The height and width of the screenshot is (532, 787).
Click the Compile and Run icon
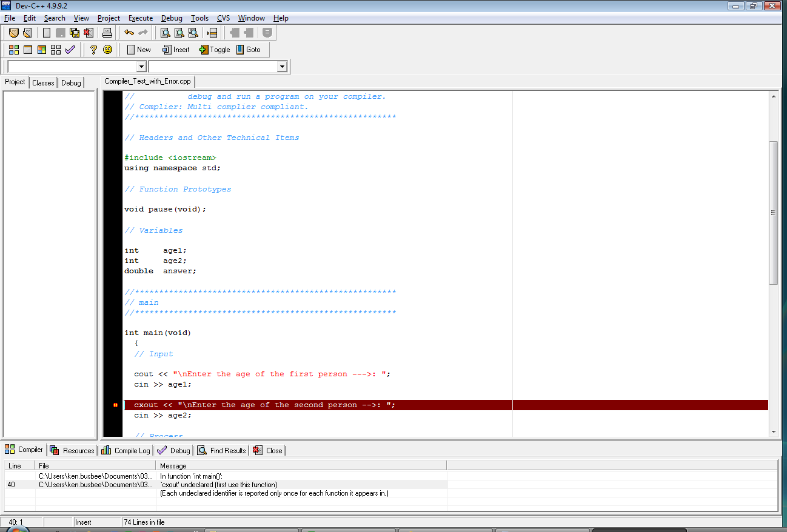point(42,50)
